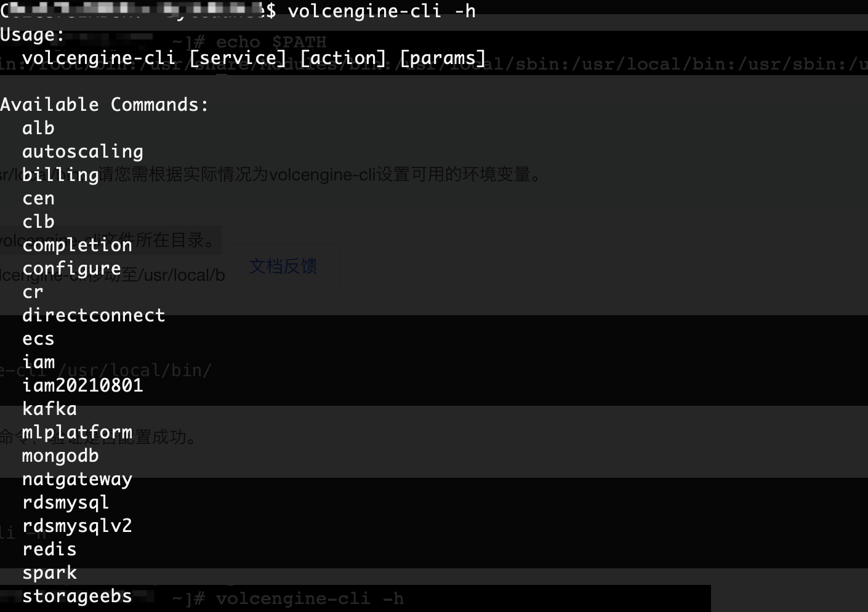Viewport: 868px width, 612px height.
Task: Click the 文档反馈 feedback button
Action: tap(283, 266)
